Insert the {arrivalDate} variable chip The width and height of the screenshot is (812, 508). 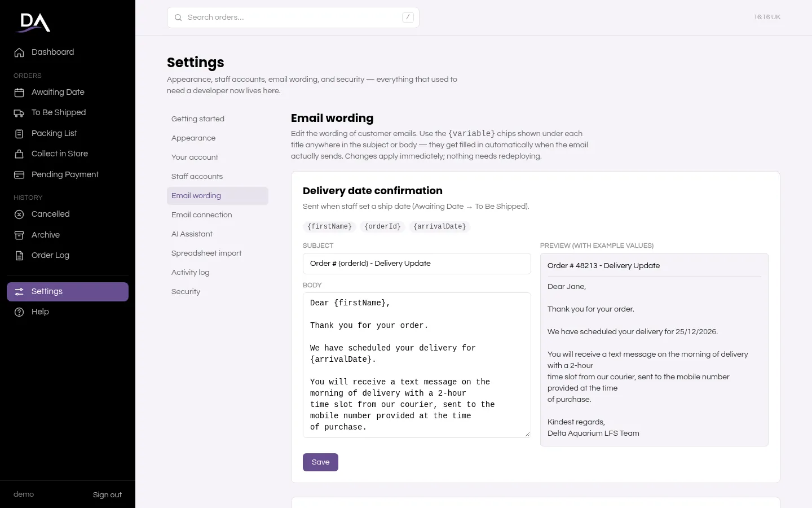(x=440, y=227)
